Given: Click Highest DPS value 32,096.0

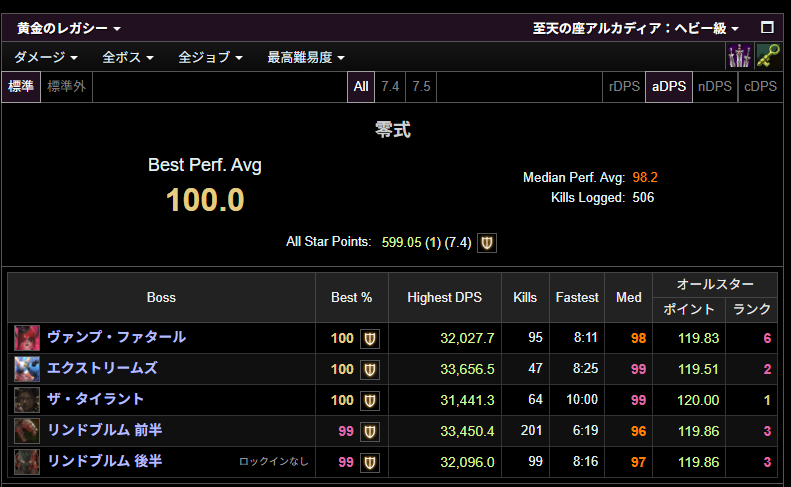Looking at the screenshot, I should [x=467, y=462].
